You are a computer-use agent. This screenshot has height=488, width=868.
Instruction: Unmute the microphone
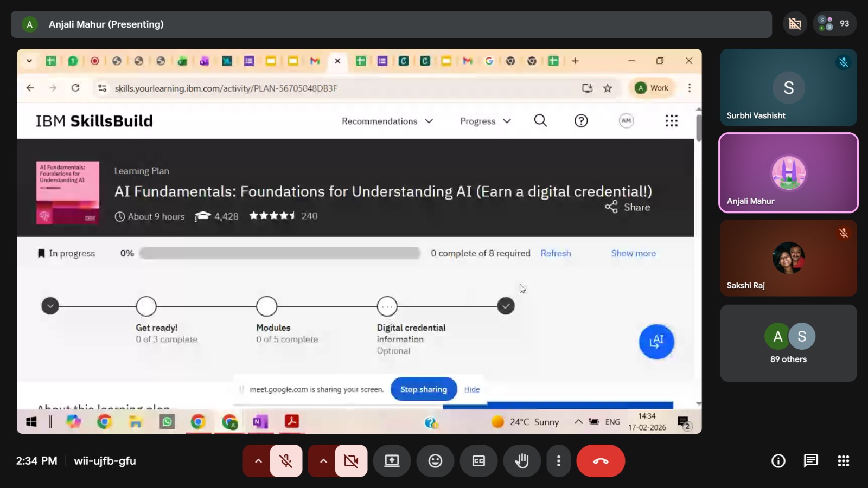point(286,461)
